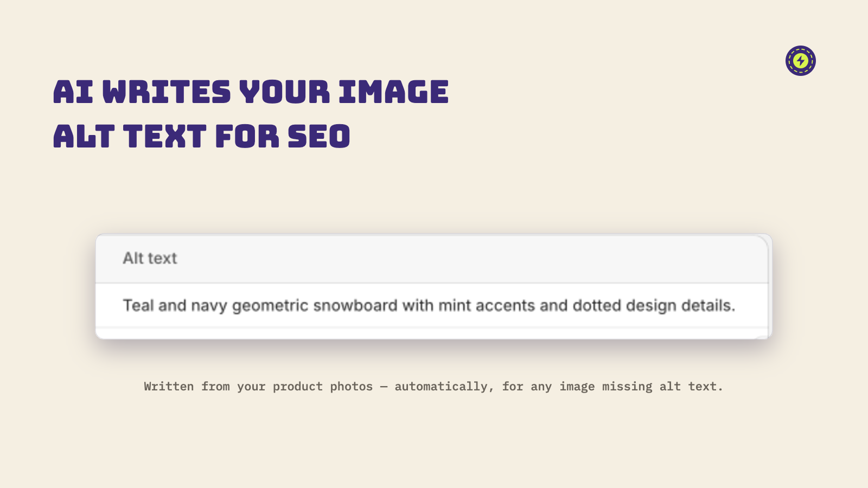Click 'any image' in the bottom caption

click(x=563, y=387)
